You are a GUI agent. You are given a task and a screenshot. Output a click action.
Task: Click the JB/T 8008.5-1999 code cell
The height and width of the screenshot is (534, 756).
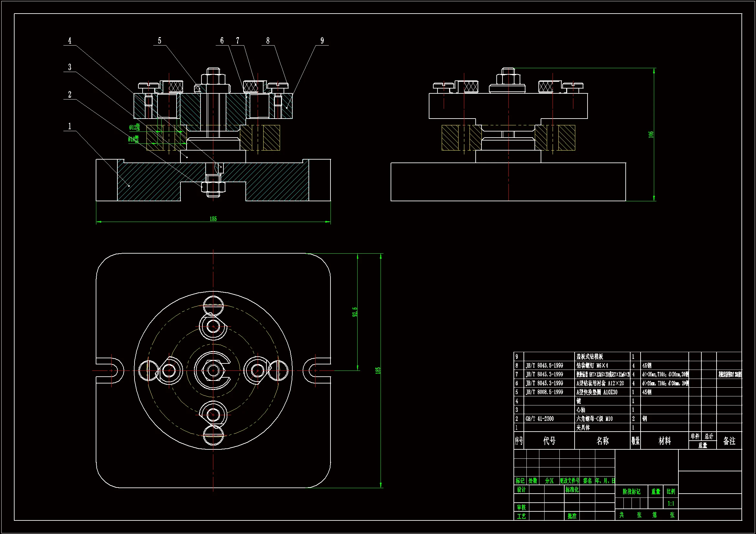pos(544,392)
